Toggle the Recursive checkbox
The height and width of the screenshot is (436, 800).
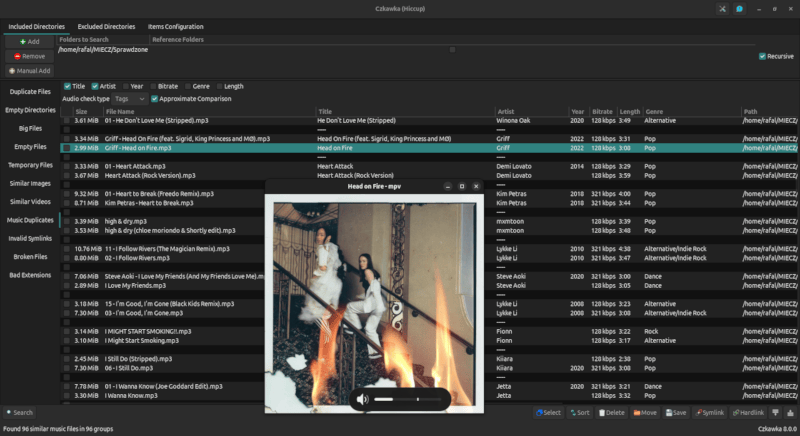coord(763,56)
